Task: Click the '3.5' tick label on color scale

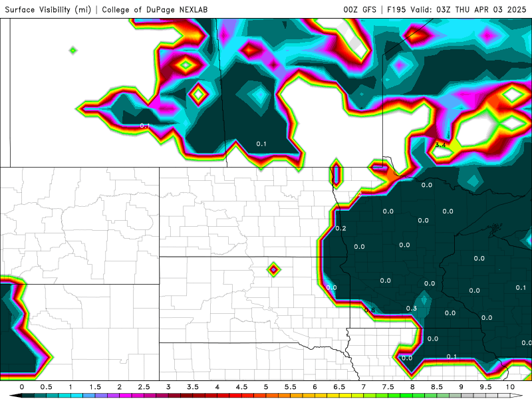Action: 193,387
